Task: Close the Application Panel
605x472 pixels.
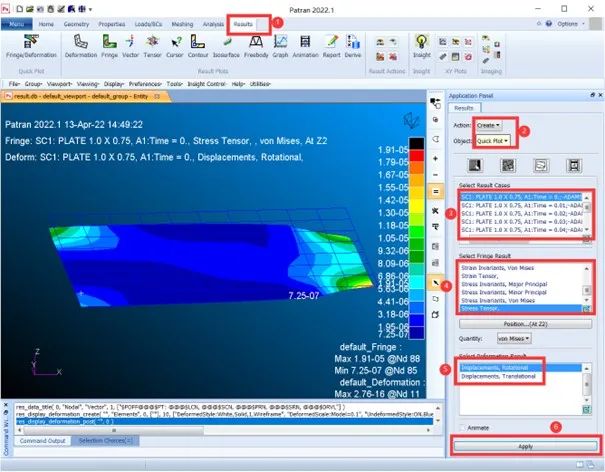Action: (600, 95)
